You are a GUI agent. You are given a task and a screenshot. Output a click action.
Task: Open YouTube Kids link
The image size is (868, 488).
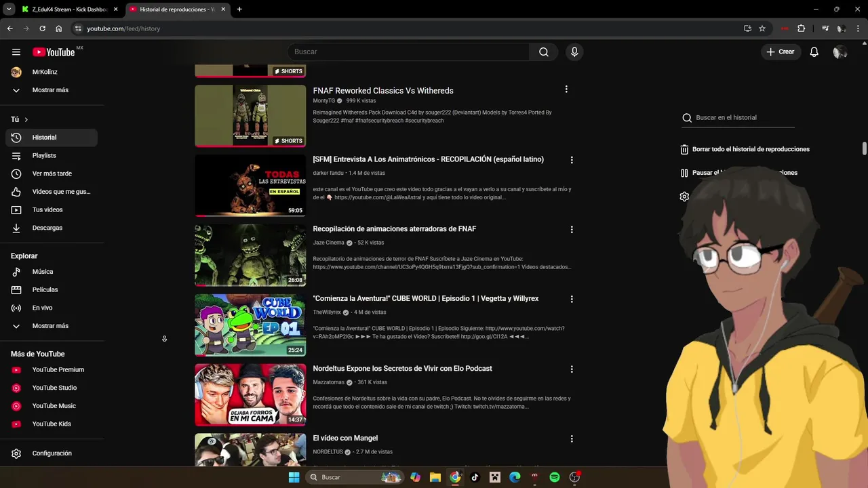pos(52,424)
